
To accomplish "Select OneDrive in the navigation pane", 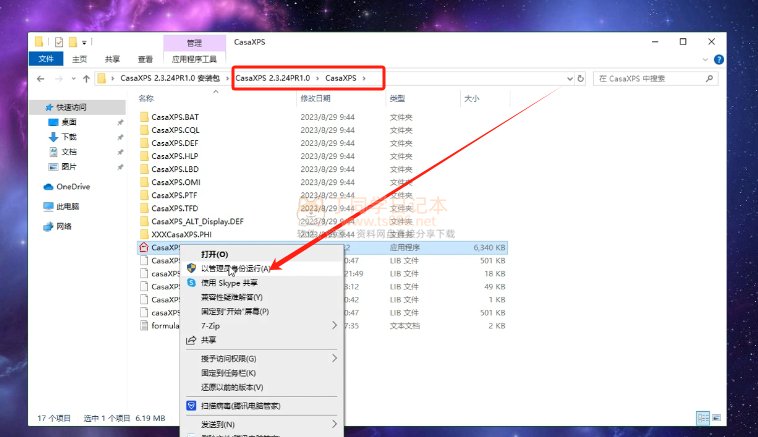I will pyautogui.click(x=73, y=187).
